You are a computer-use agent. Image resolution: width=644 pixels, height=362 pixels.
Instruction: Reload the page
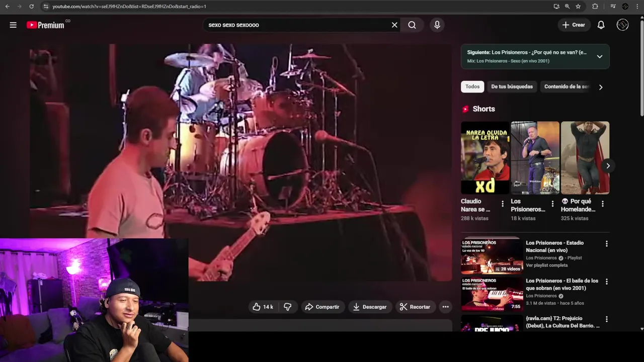pyautogui.click(x=31, y=7)
